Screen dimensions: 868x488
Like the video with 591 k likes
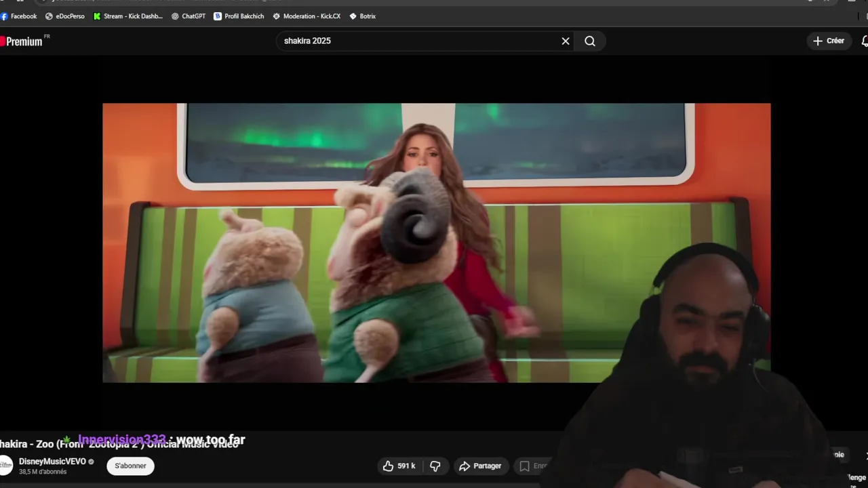[x=399, y=466]
